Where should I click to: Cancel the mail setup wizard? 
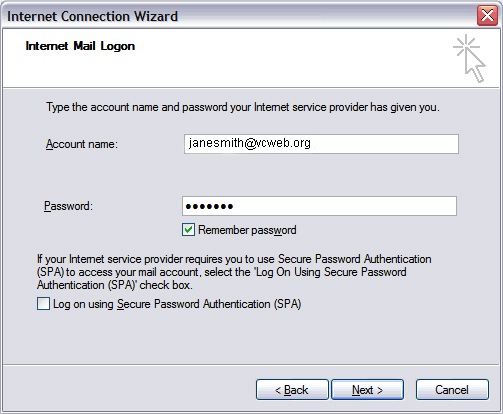tap(452, 389)
